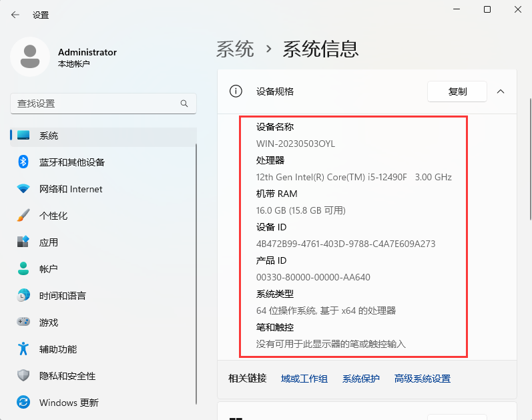
Task: Click the 设备规格 section heading
Action: tap(275, 91)
